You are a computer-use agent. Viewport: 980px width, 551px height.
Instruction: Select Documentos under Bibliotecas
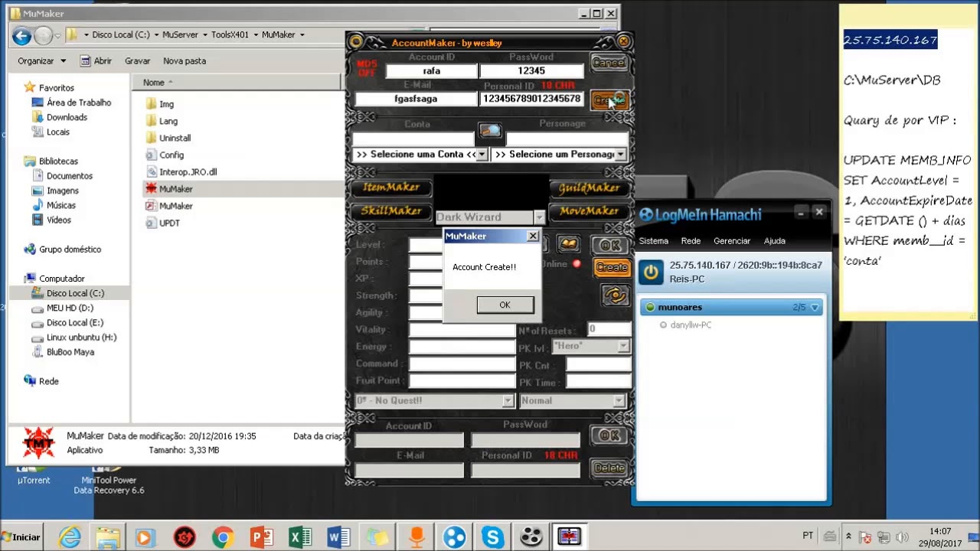69,176
